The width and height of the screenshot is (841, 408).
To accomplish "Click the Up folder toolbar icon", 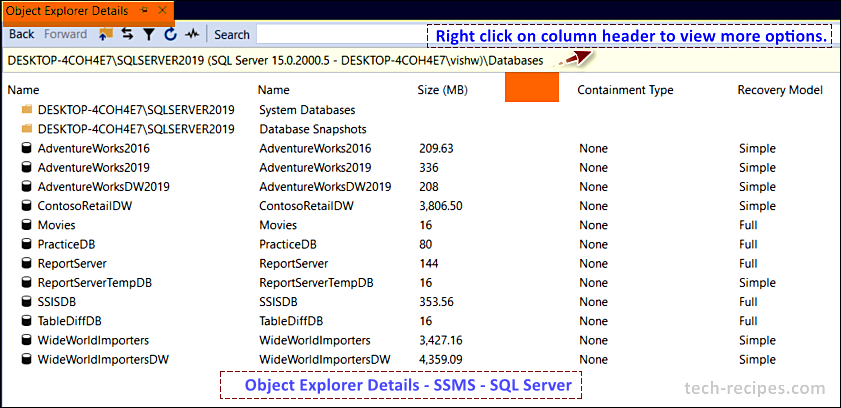I will click(106, 34).
